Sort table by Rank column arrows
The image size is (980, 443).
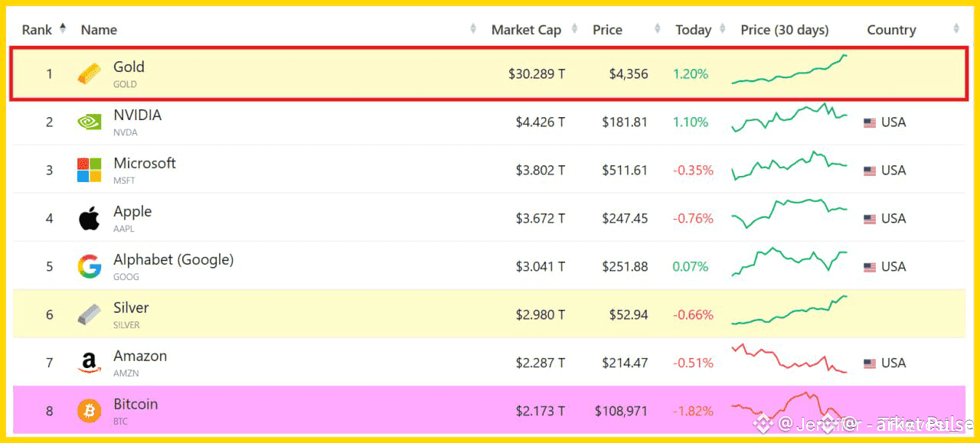(x=63, y=29)
